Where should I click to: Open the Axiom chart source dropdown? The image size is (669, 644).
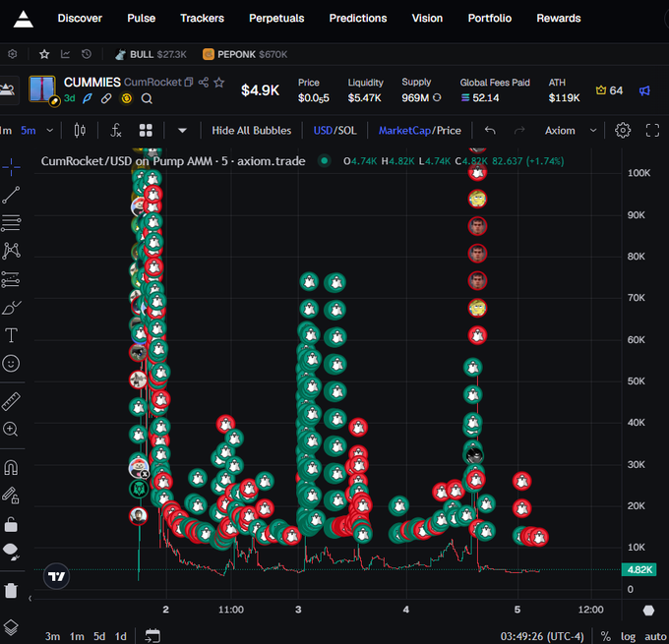click(570, 131)
